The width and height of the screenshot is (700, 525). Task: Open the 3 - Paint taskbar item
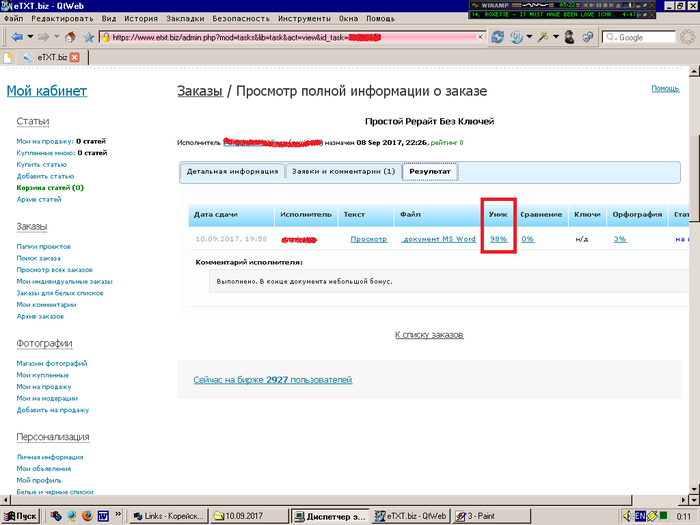point(476,515)
